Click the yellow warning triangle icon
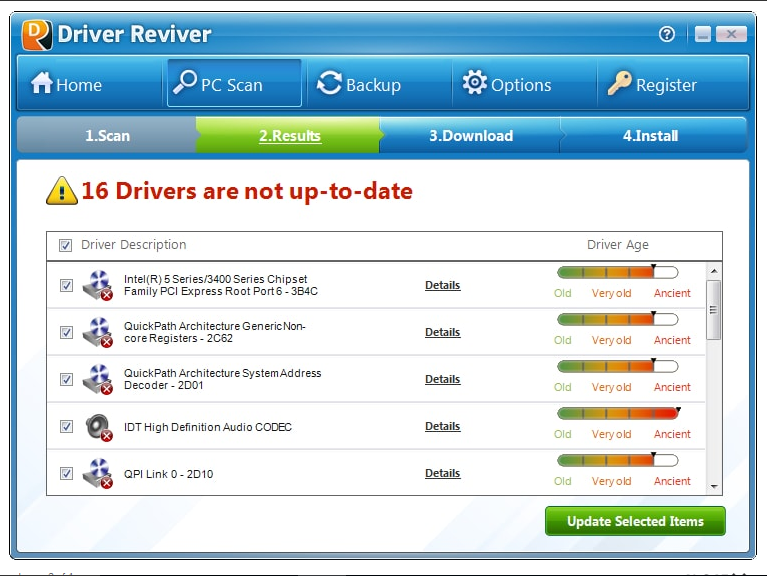Screen dimensions: 767x576 [62, 191]
